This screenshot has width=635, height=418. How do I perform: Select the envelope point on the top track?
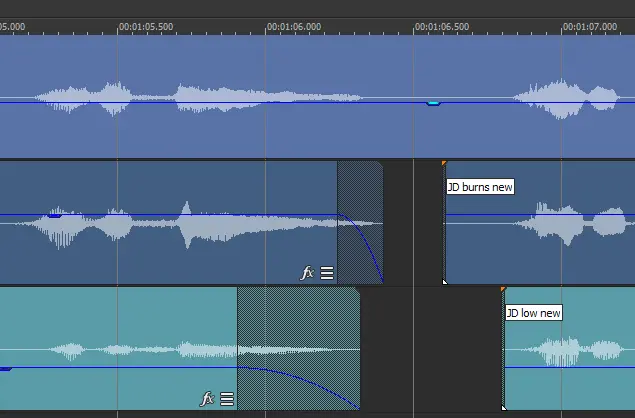pyautogui.click(x=433, y=102)
